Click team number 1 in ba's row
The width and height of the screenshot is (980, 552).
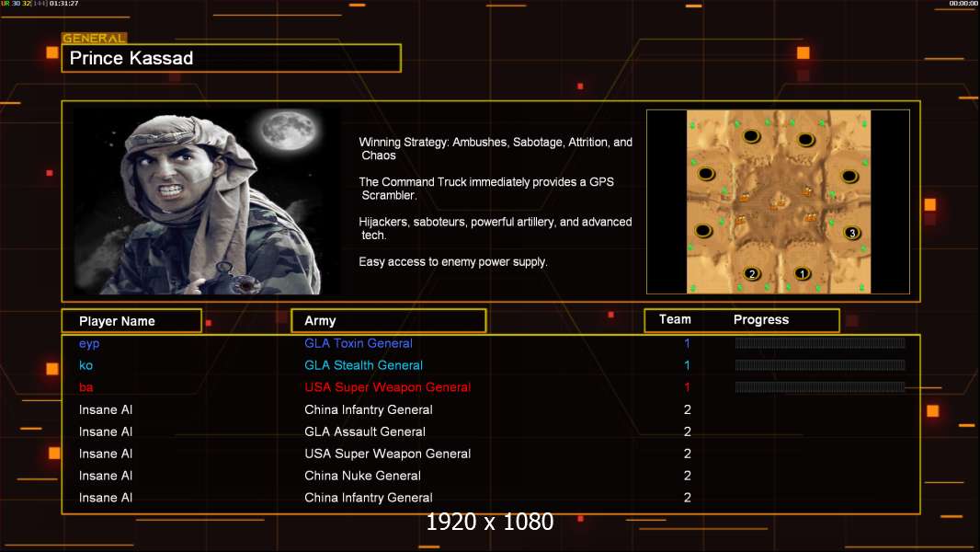point(687,387)
